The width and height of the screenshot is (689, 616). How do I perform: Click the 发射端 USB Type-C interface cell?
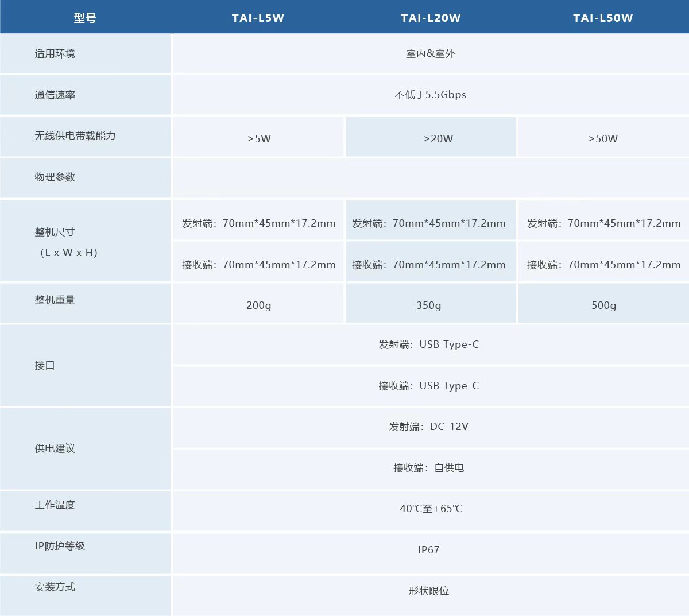coord(428,344)
